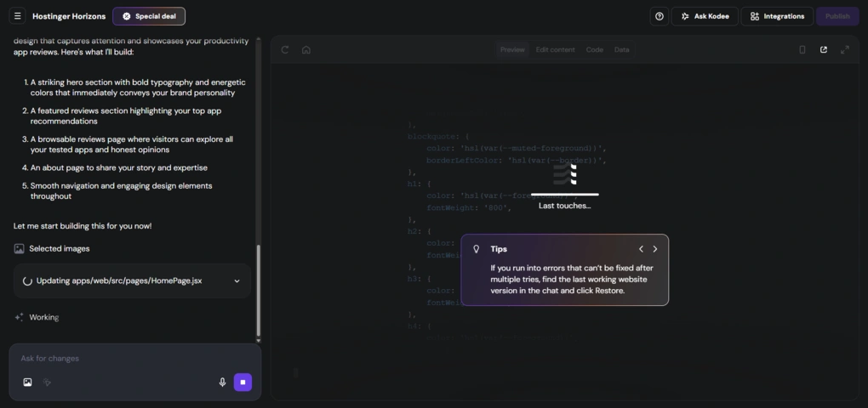Image resolution: width=868 pixels, height=408 pixels.
Task: Attach an image using the picture icon
Action: (x=27, y=382)
